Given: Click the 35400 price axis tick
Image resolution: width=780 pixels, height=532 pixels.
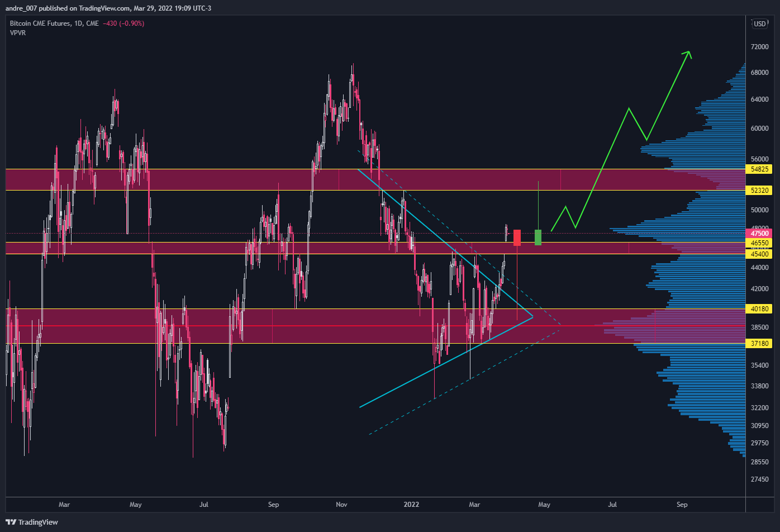Looking at the screenshot, I should (760, 366).
